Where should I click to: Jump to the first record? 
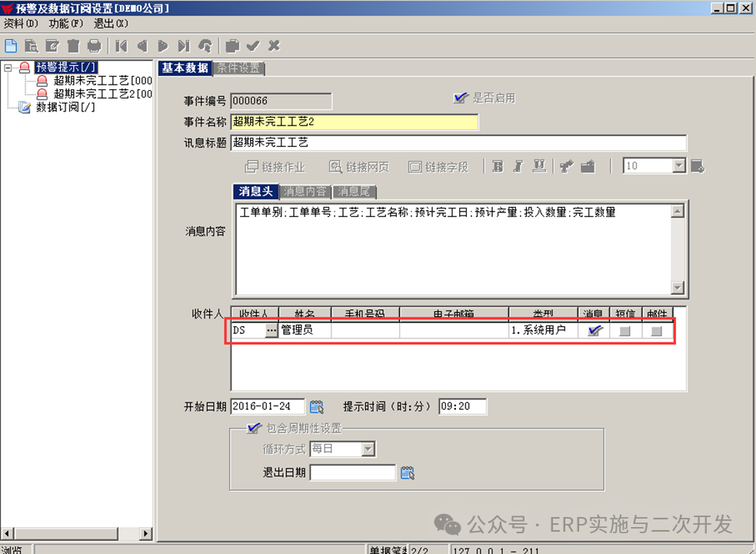coord(122,46)
